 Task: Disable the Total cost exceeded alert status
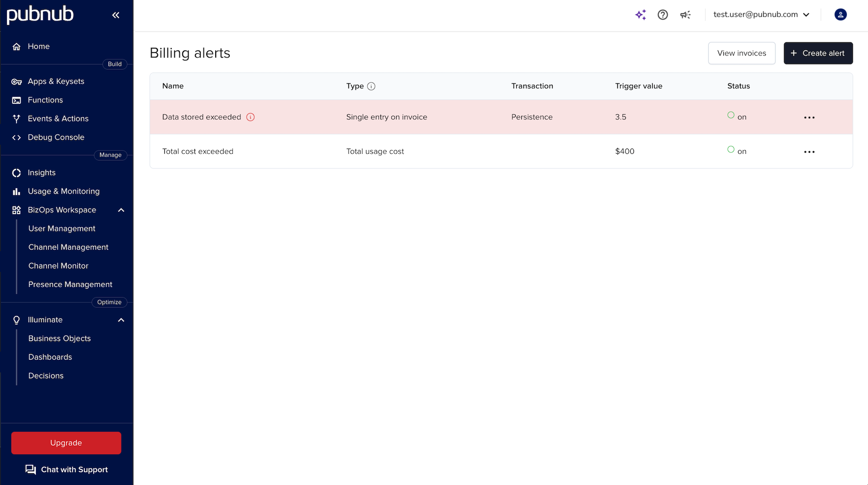[x=731, y=149]
